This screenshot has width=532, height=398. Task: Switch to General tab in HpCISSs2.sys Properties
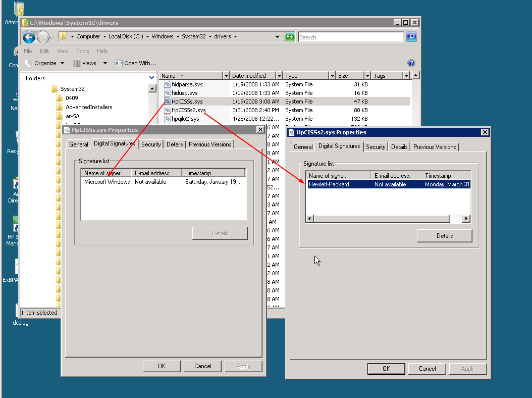303,146
